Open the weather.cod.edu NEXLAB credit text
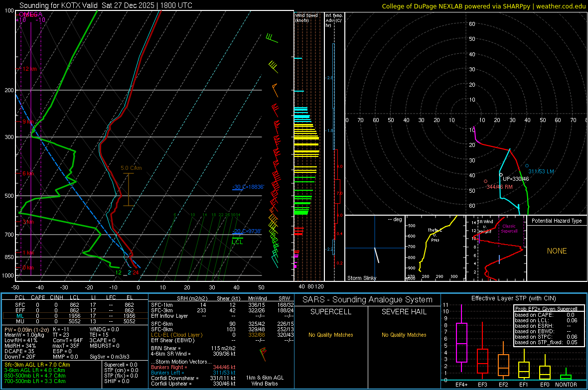Image resolution: width=588 pixels, height=390 pixels. (x=483, y=6)
